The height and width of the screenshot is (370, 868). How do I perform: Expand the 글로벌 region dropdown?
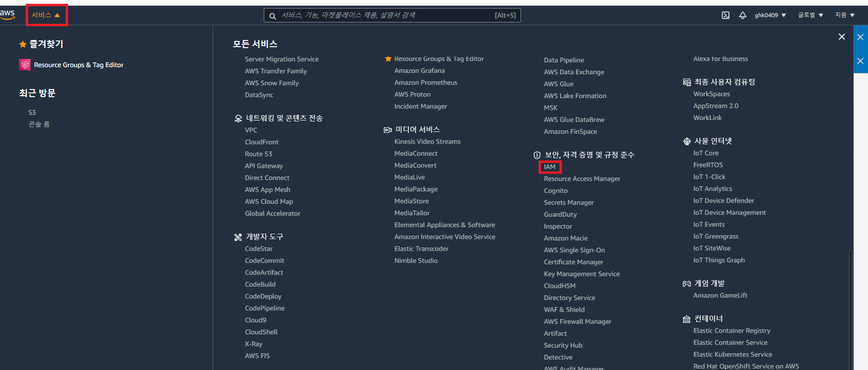(810, 15)
